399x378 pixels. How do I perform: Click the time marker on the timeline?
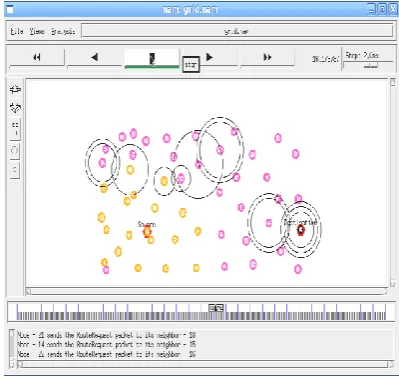point(216,308)
